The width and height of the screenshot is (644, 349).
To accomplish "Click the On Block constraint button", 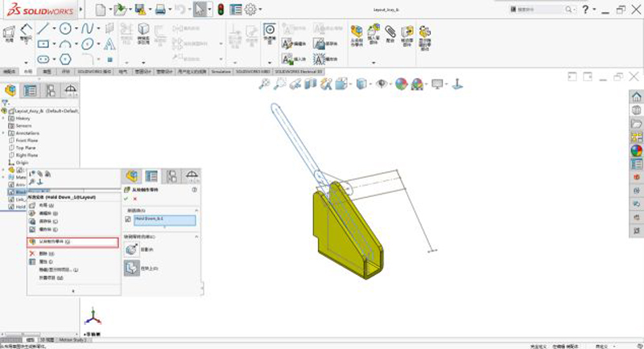I will coord(132,269).
